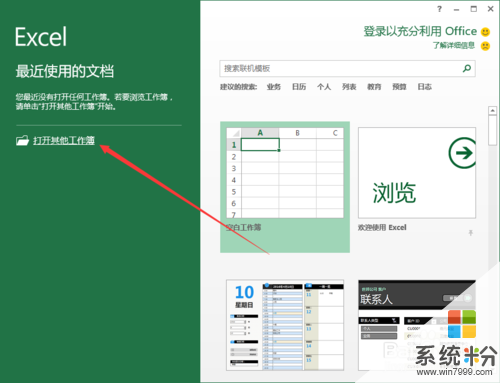Select suggested search 日志
The height and width of the screenshot is (383, 500).
tap(424, 87)
